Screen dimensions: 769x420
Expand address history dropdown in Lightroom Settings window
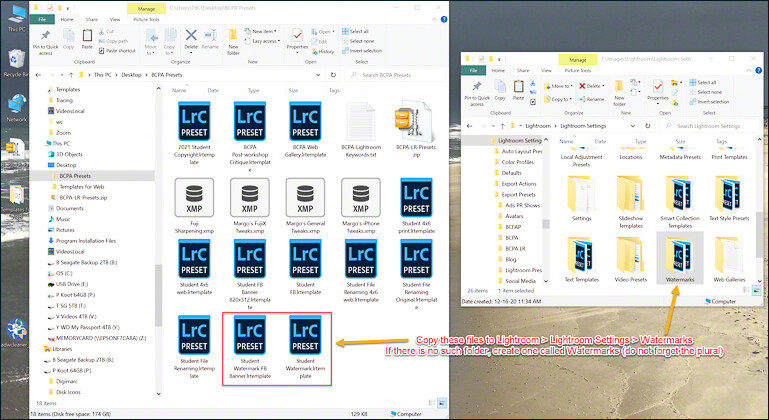pyautogui.click(x=633, y=126)
